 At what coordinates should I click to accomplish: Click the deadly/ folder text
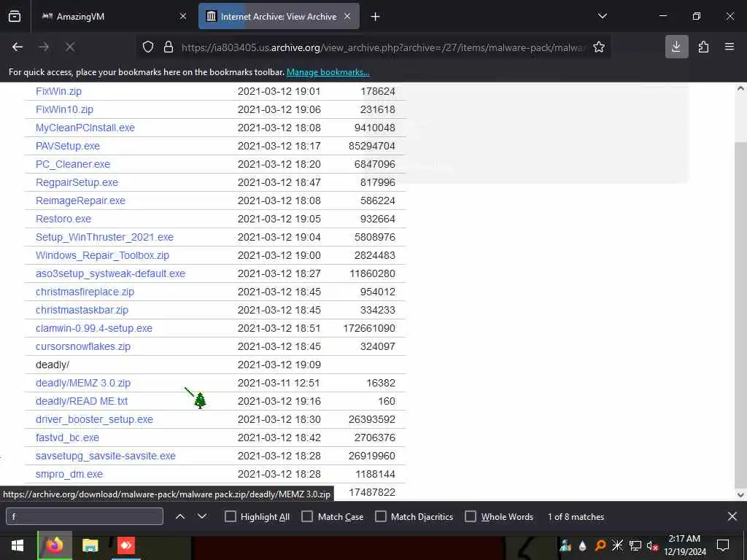53,365
